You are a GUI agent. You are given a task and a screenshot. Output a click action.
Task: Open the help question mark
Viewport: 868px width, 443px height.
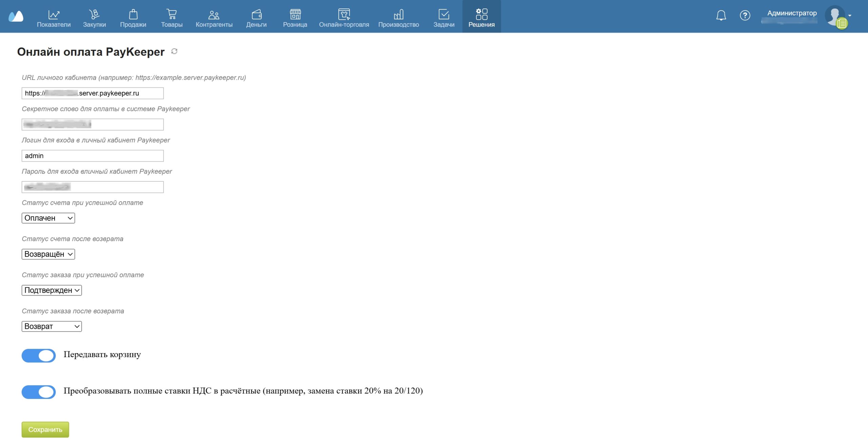[745, 16]
